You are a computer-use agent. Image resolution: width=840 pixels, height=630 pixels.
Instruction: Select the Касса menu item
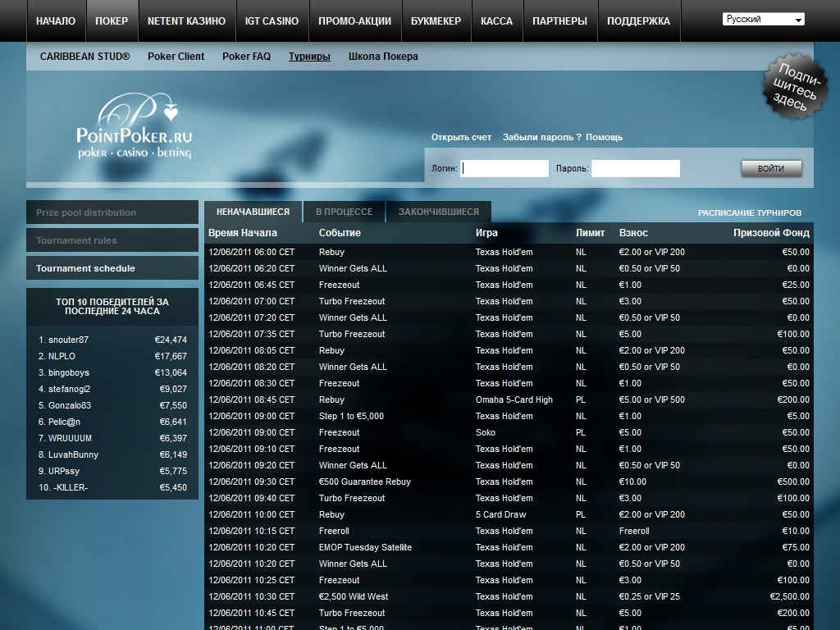point(497,21)
